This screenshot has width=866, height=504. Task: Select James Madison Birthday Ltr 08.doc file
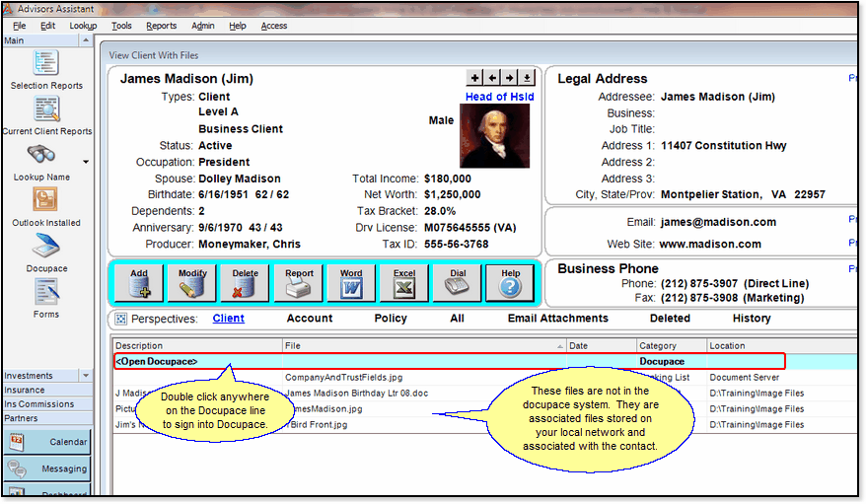point(357,394)
